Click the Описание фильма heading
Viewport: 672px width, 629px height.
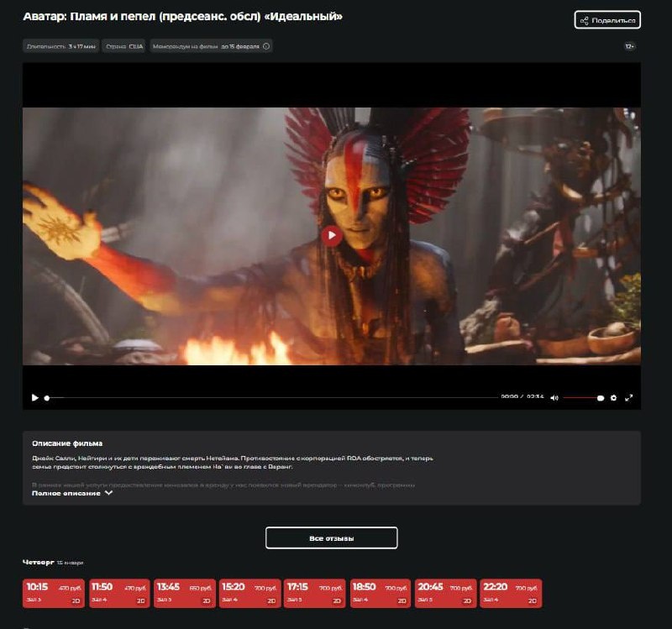[67, 443]
